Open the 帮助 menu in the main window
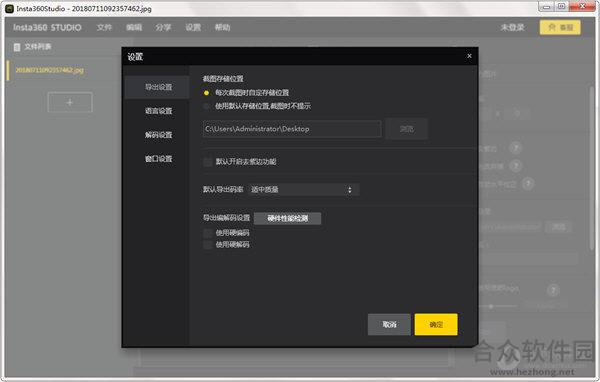The image size is (600, 382). (x=222, y=28)
